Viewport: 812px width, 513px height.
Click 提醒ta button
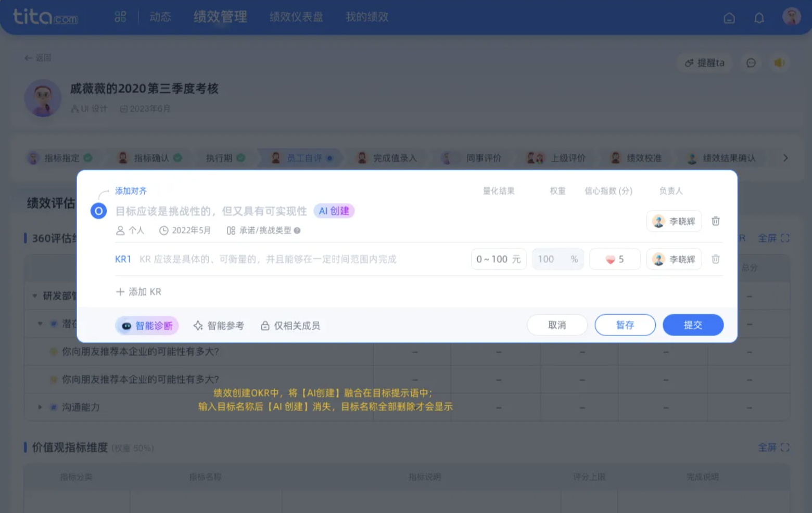tap(704, 63)
